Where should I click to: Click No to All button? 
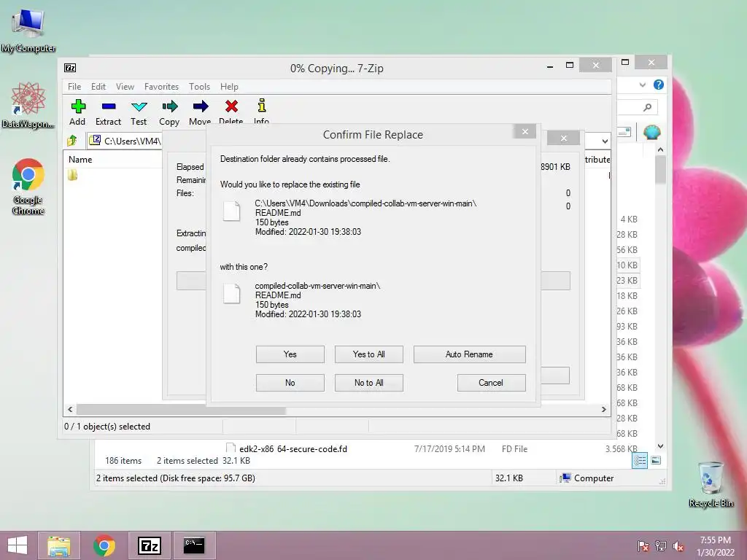[368, 383]
